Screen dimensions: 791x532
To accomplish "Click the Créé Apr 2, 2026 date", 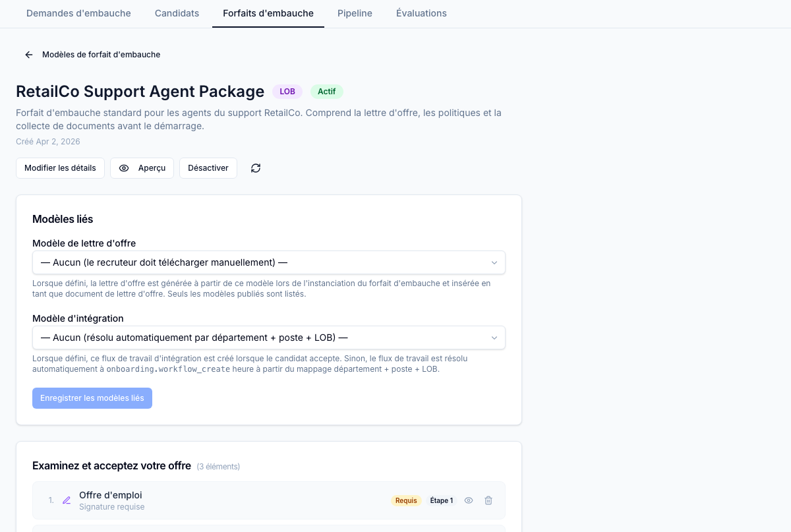I will tap(48, 142).
